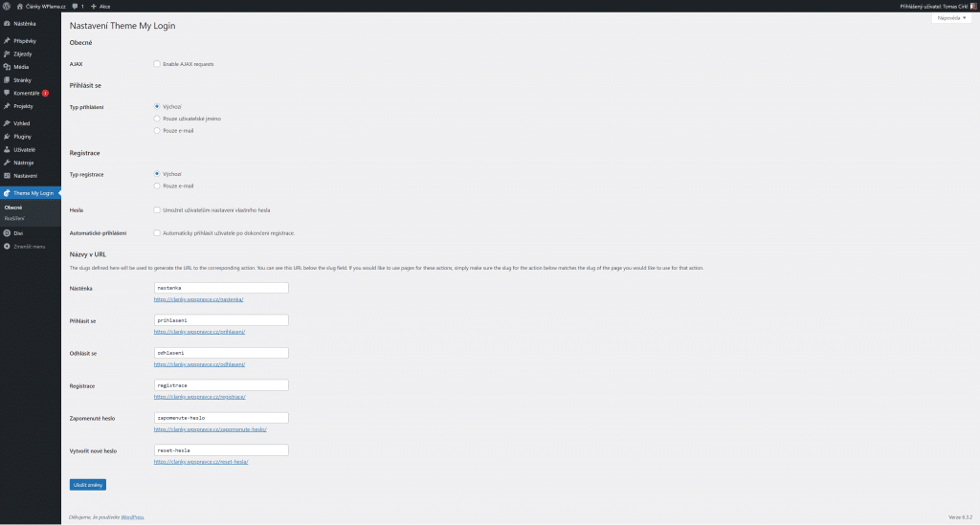Click the Stránky pages icon
This screenshot has width=980, height=525.
(7, 80)
